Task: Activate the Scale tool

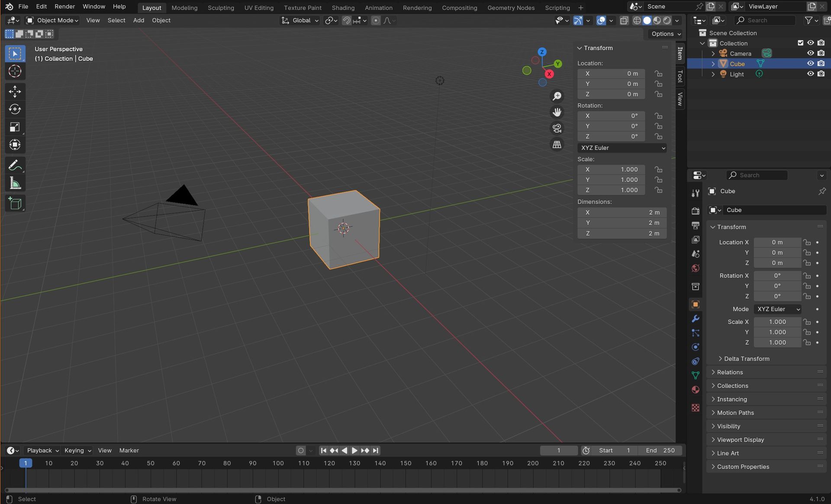Action: pos(15,127)
